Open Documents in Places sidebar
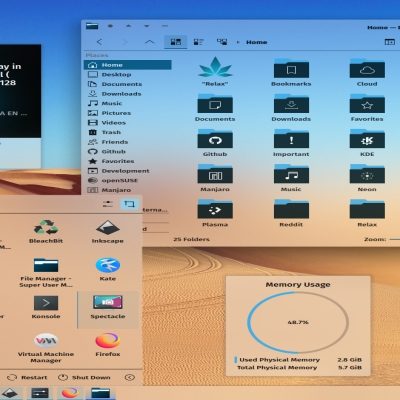Viewport: 400px width, 400px height. coord(128,84)
